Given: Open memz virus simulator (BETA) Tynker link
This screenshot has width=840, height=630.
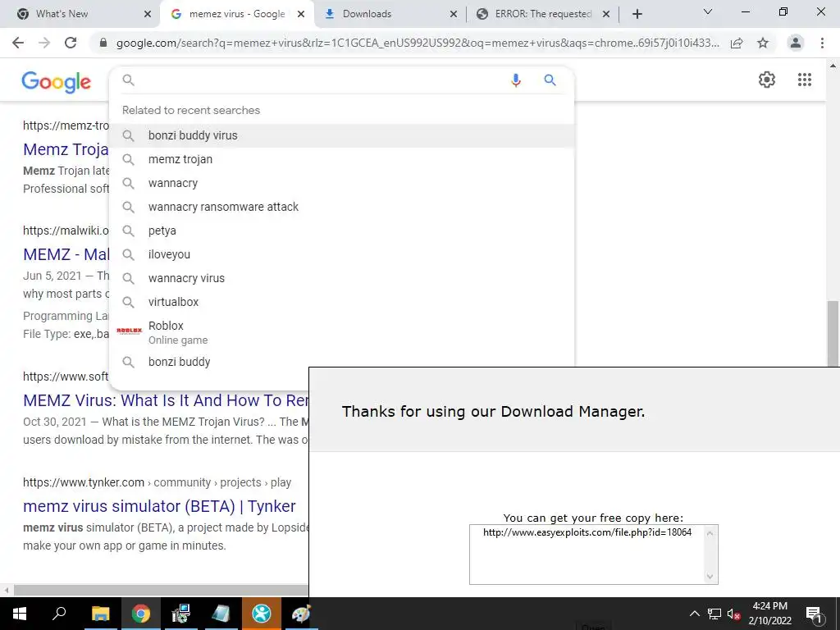Looking at the screenshot, I should pos(159,506).
